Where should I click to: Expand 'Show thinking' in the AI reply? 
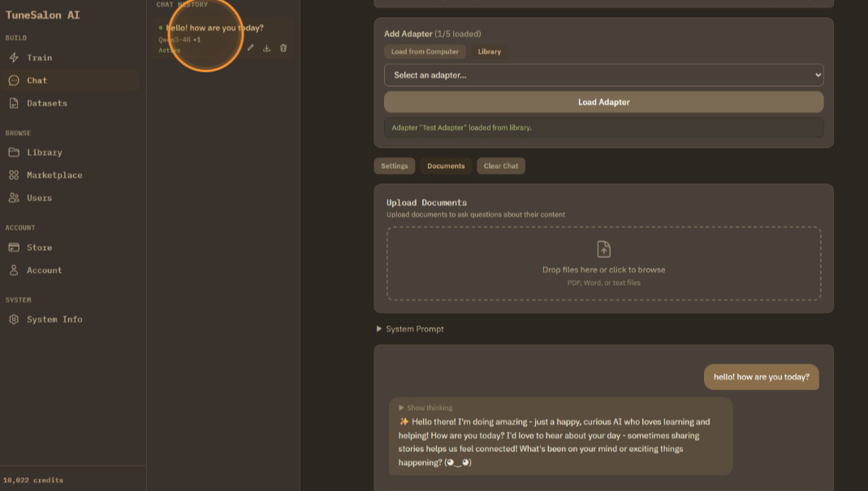(425, 407)
